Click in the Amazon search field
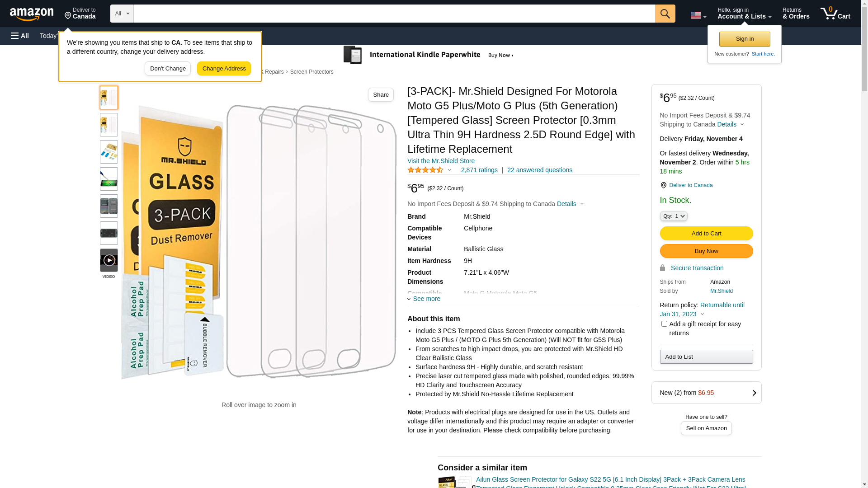The image size is (868, 488). click(394, 14)
